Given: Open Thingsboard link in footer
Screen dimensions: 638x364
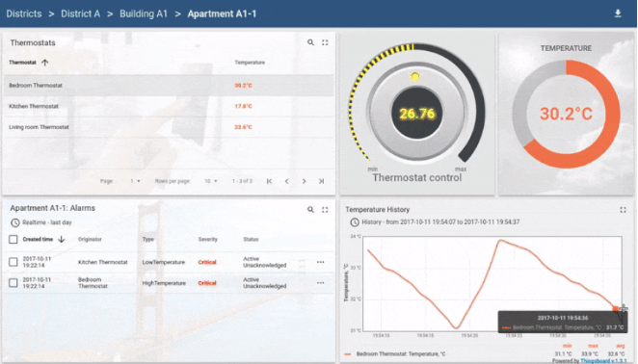Looking at the screenshot, I should (603, 361).
